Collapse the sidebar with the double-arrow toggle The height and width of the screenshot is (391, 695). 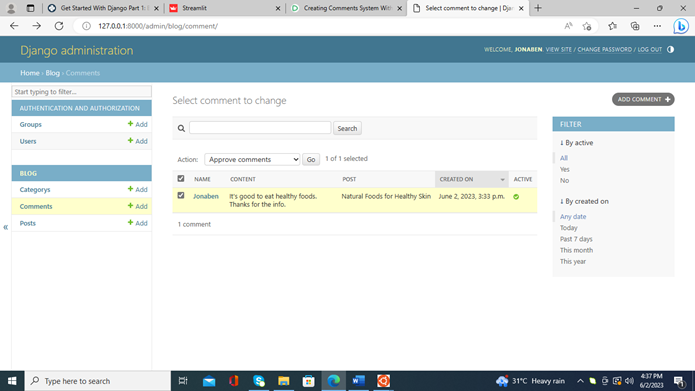[x=5, y=227]
